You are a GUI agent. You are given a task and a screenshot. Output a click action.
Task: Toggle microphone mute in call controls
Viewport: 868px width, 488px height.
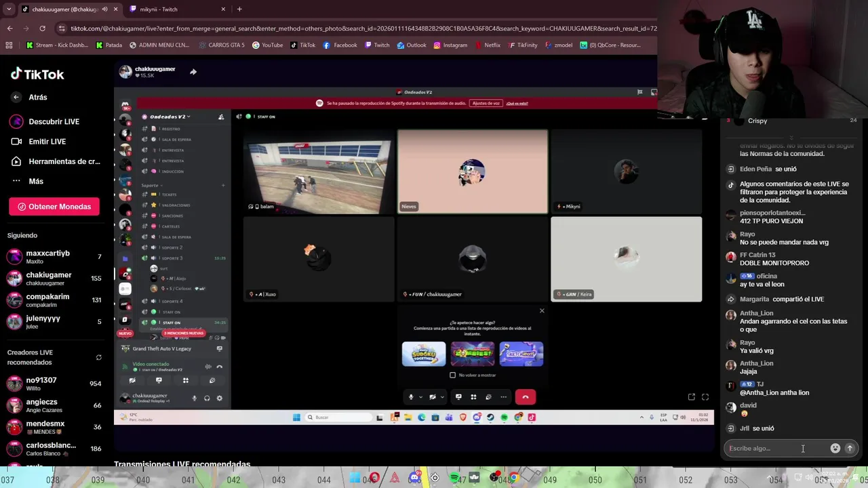pyautogui.click(x=410, y=397)
